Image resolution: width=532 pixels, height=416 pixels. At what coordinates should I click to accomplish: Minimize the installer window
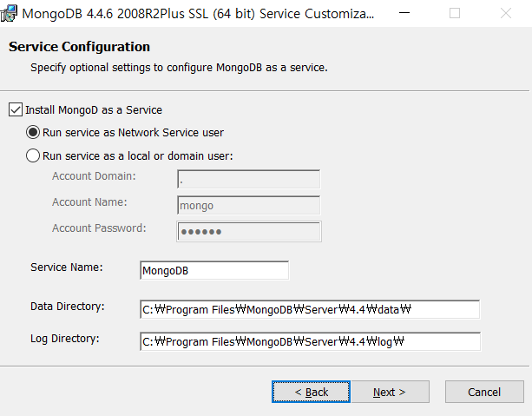click(404, 13)
